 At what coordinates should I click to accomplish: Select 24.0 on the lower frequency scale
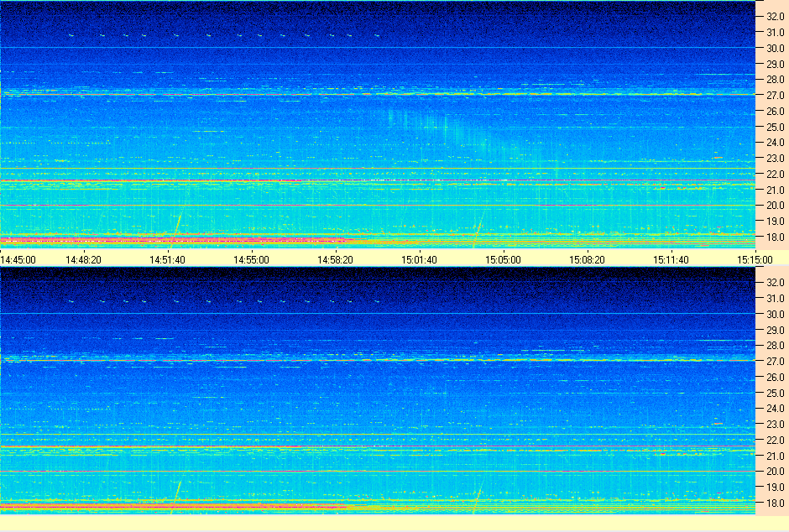[x=776, y=409]
